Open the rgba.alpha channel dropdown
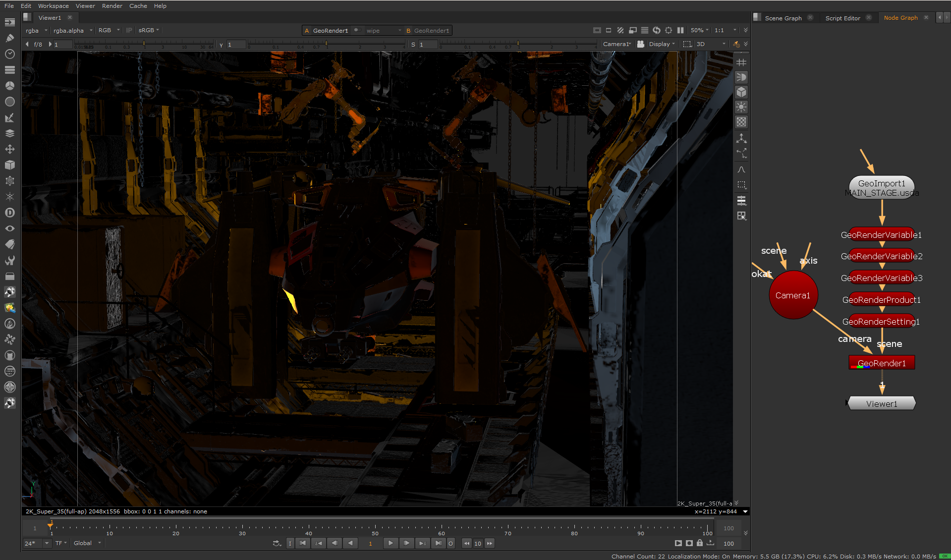Viewport: 951px width, 560px height. [x=73, y=30]
